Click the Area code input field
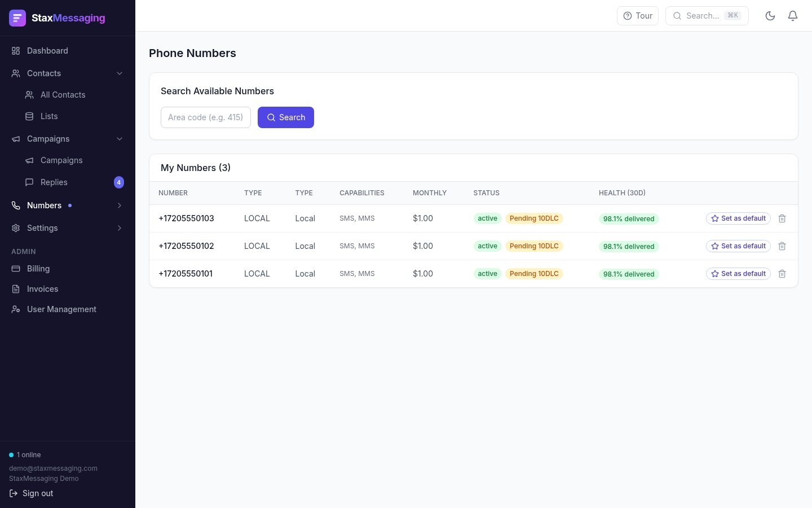The width and height of the screenshot is (812, 508). [206, 117]
